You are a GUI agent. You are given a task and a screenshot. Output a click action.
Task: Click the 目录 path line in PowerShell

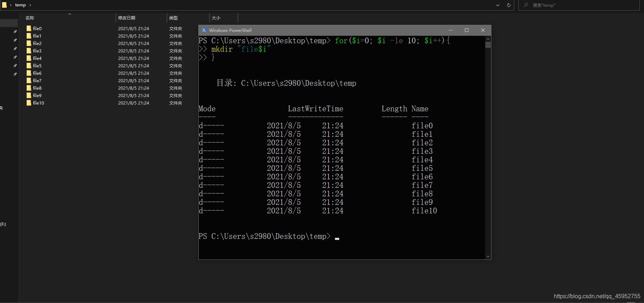click(x=286, y=83)
